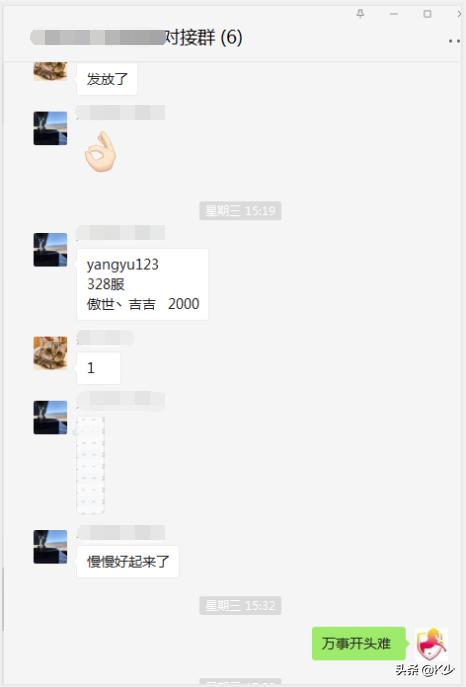
Task: Select the OK hand emoji message
Action: click(101, 151)
